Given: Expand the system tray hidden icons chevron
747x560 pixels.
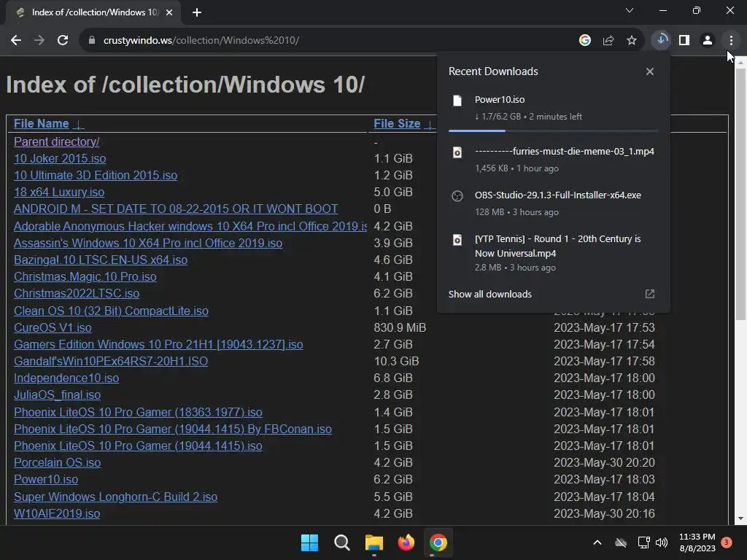Looking at the screenshot, I should (x=597, y=542).
